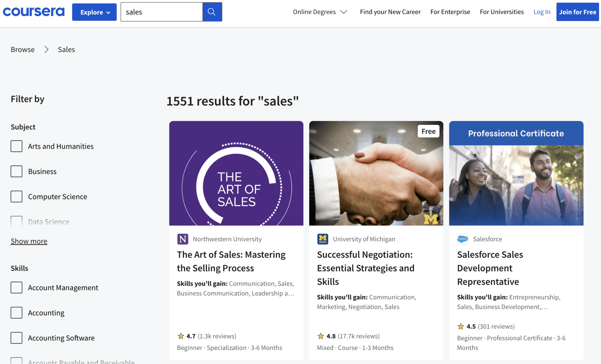
Task: Click the 1.3k reviews text
Action: [x=217, y=336]
